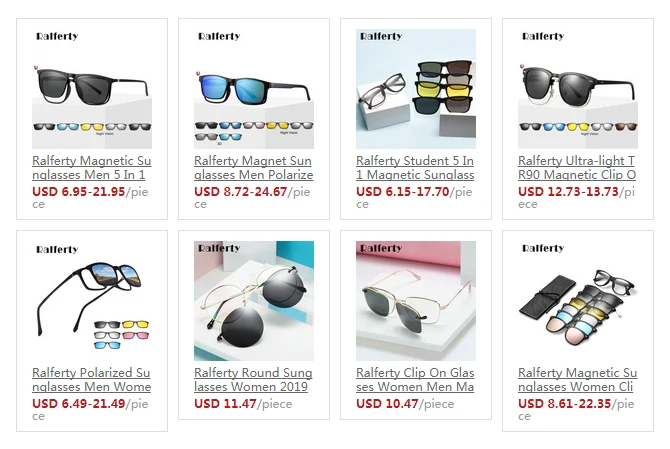670x449 pixels.
Task: Open the Ralferty Clip On Glasses Women Men link
Action: 415,380
